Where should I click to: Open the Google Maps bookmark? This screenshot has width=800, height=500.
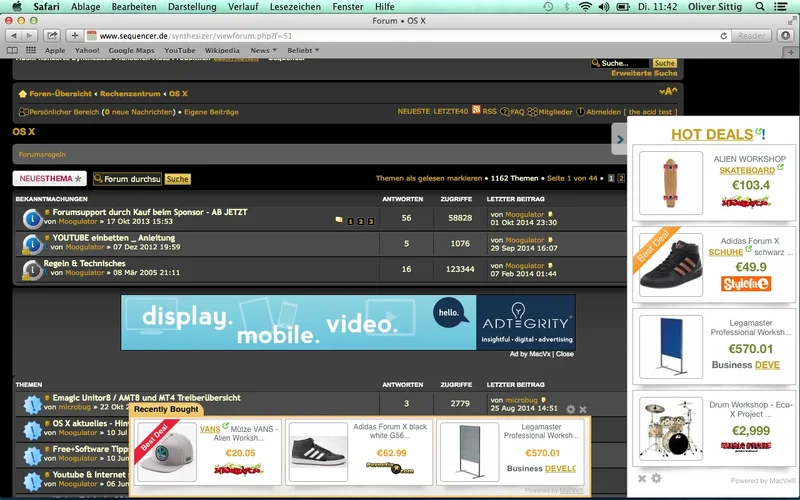[x=131, y=50]
